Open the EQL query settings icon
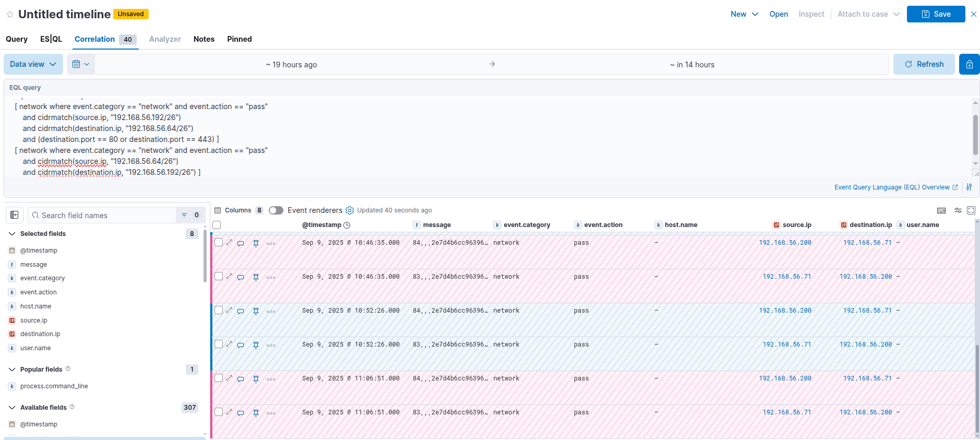This screenshot has height=440, width=980. click(969, 187)
